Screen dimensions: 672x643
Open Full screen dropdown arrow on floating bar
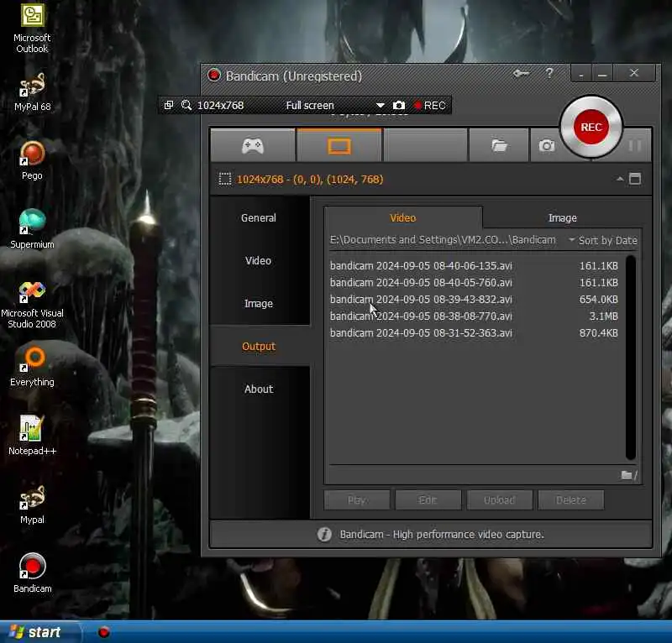(380, 106)
